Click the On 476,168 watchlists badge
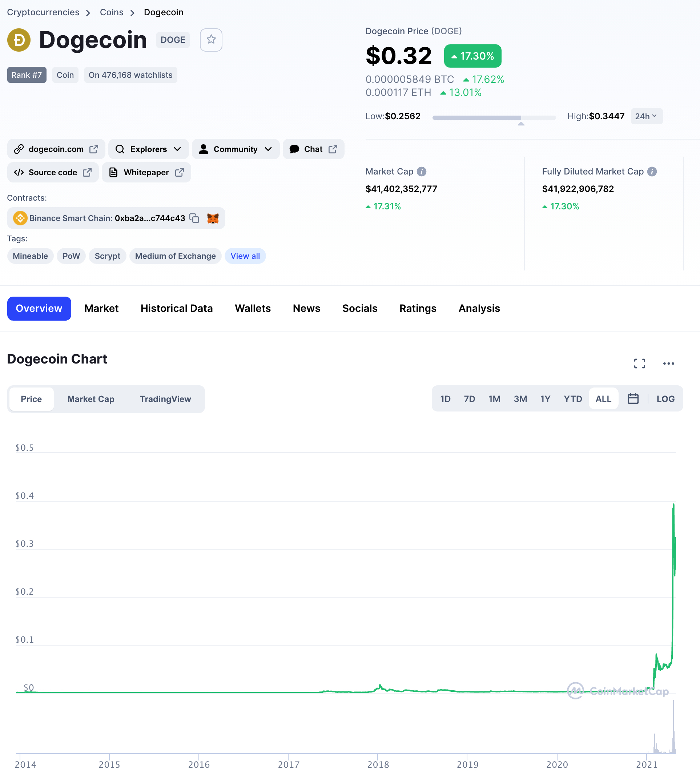The width and height of the screenshot is (700, 783). (131, 75)
